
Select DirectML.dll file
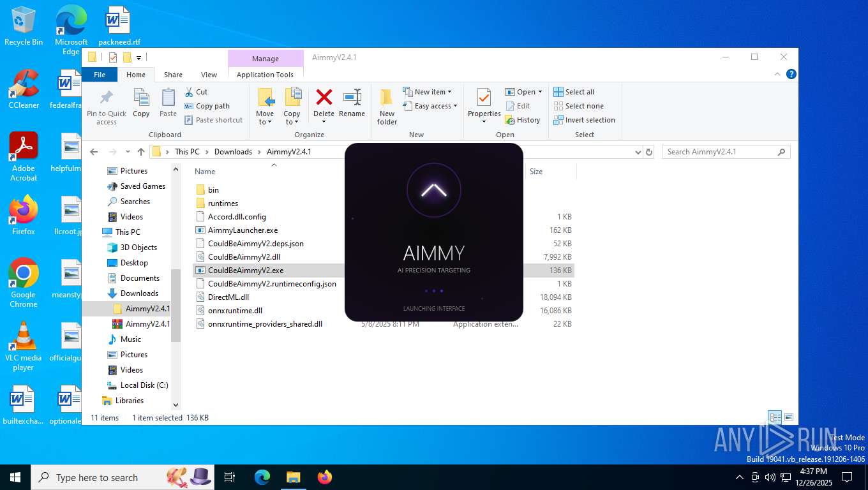pos(228,297)
